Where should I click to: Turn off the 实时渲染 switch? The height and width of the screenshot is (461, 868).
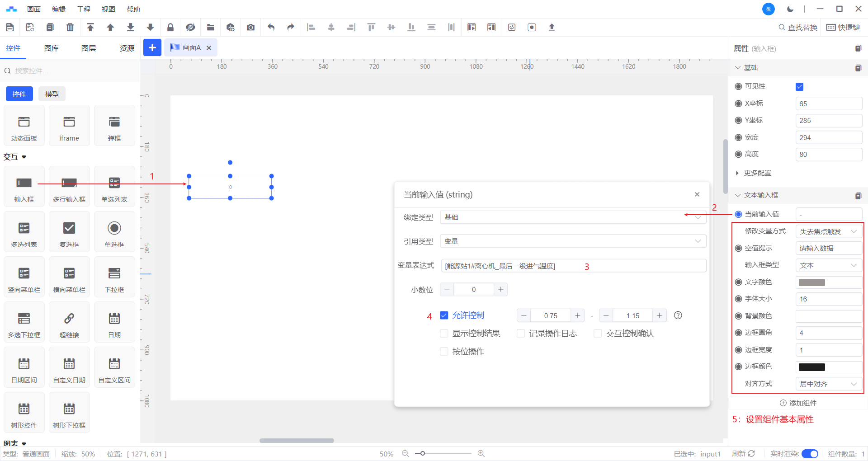click(x=810, y=454)
